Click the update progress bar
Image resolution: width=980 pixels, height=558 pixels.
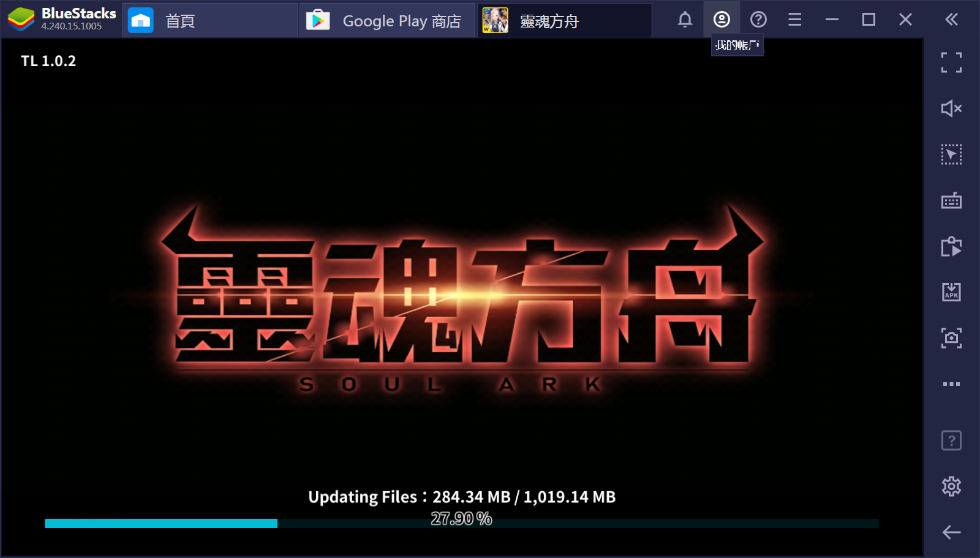tap(462, 523)
